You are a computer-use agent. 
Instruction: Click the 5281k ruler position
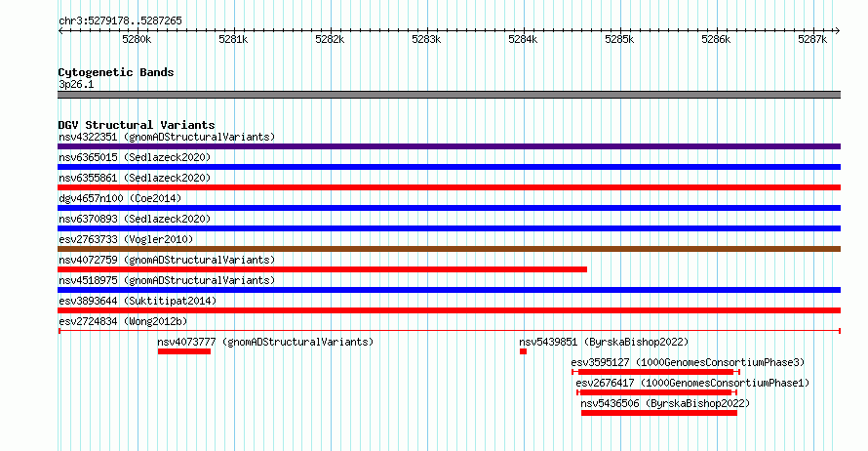(x=233, y=39)
